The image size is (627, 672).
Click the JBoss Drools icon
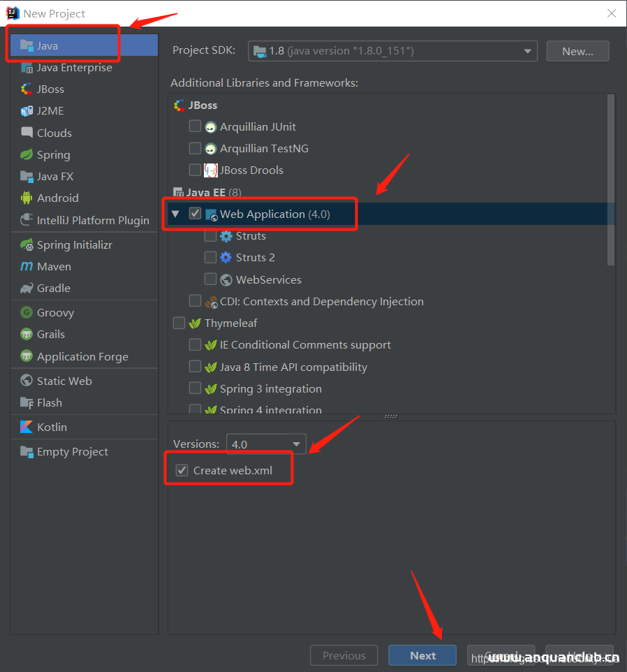coord(210,170)
